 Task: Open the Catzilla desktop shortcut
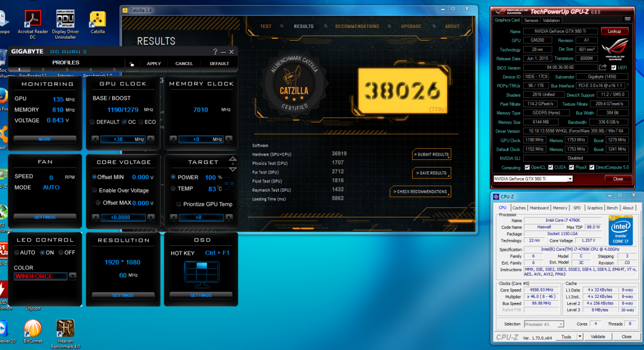pos(98,23)
